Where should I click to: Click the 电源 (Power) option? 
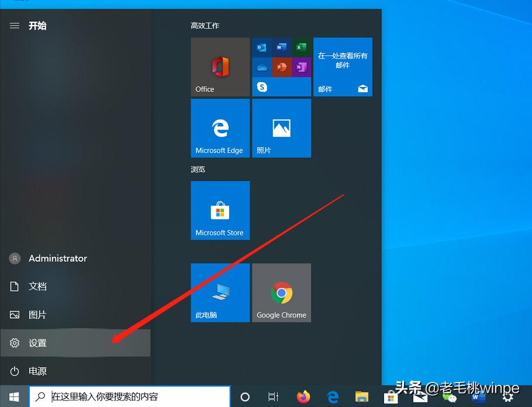37,371
